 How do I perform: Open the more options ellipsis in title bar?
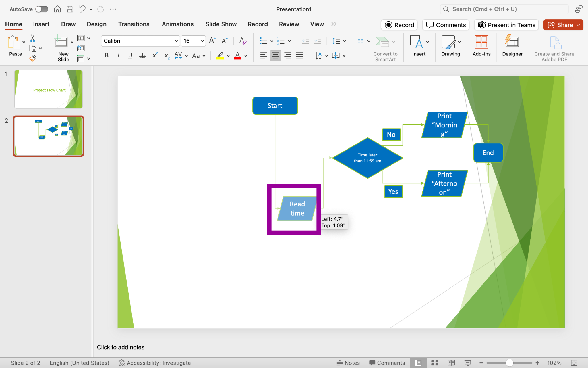click(x=113, y=9)
